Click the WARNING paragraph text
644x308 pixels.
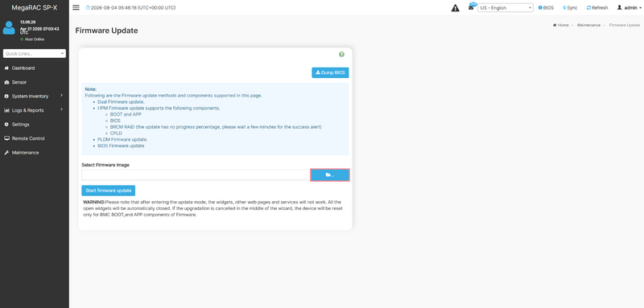pyautogui.click(x=213, y=208)
